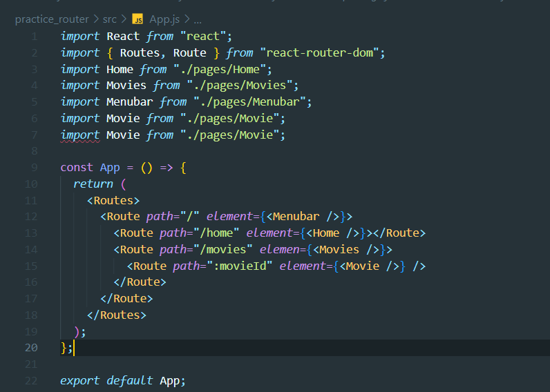
Task: Click Routes in the import braces
Action: coord(140,53)
